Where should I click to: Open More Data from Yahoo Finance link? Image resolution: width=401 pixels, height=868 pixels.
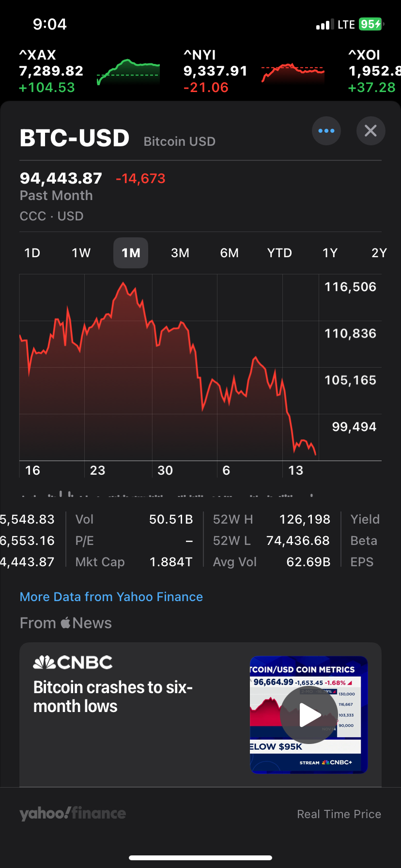coord(111,597)
